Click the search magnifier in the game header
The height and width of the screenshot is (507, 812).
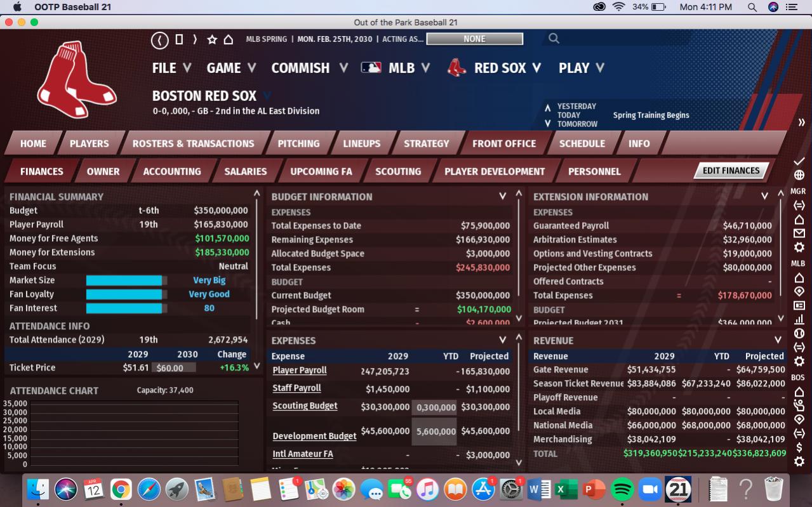554,39
